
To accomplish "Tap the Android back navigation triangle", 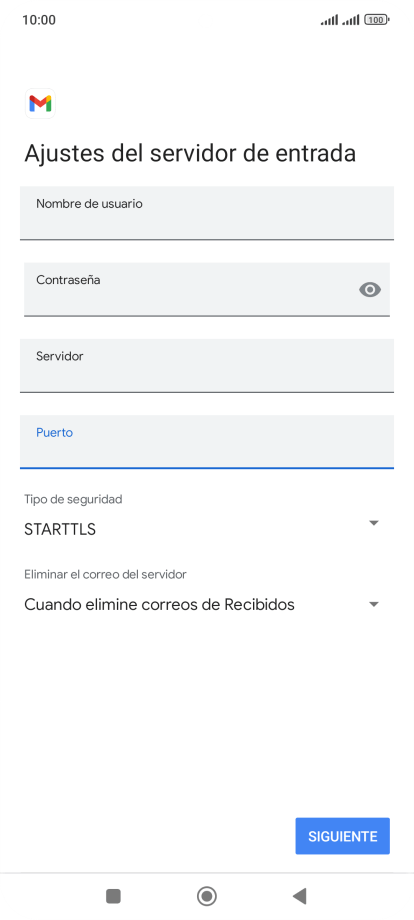I will pos(300,896).
